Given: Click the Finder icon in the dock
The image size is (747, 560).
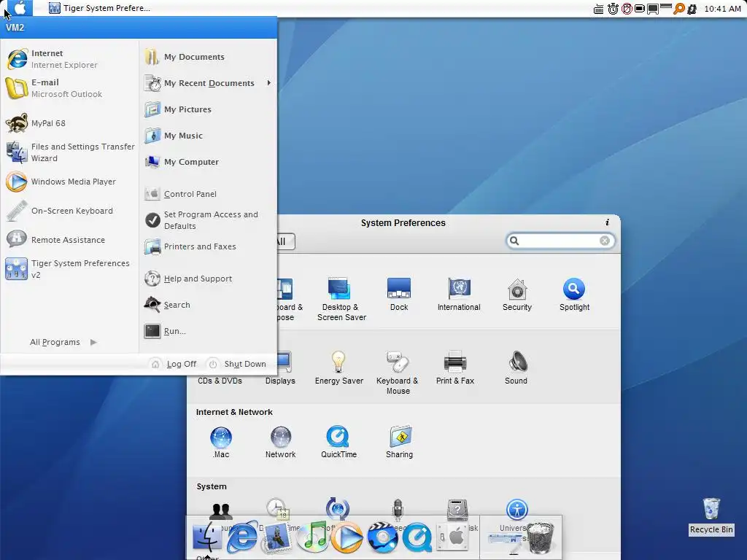Looking at the screenshot, I should click(x=206, y=536).
